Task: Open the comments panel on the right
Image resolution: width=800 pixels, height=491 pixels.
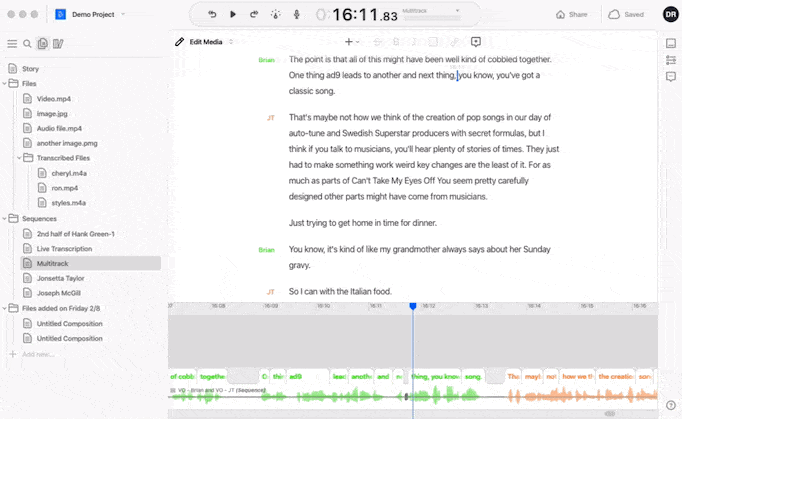Action: [671, 77]
